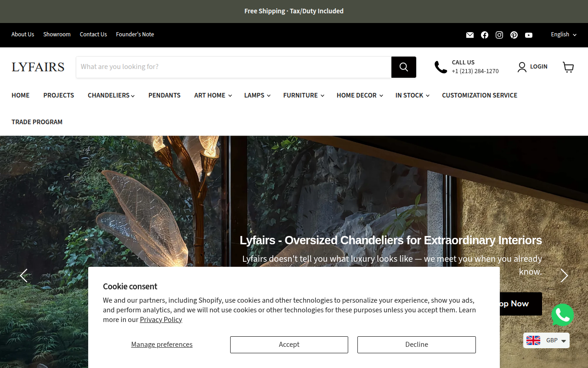
Task: Open the shopping cart icon
Action: click(568, 67)
